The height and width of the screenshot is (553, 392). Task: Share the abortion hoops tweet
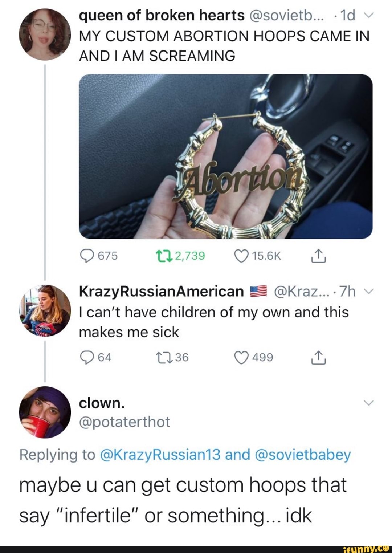click(x=318, y=256)
